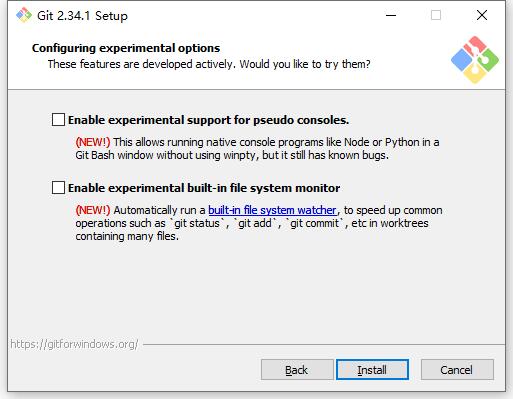Screen dimensions: 513x399
Task: Click the gitforwindows.org URL text
Action: point(74,344)
